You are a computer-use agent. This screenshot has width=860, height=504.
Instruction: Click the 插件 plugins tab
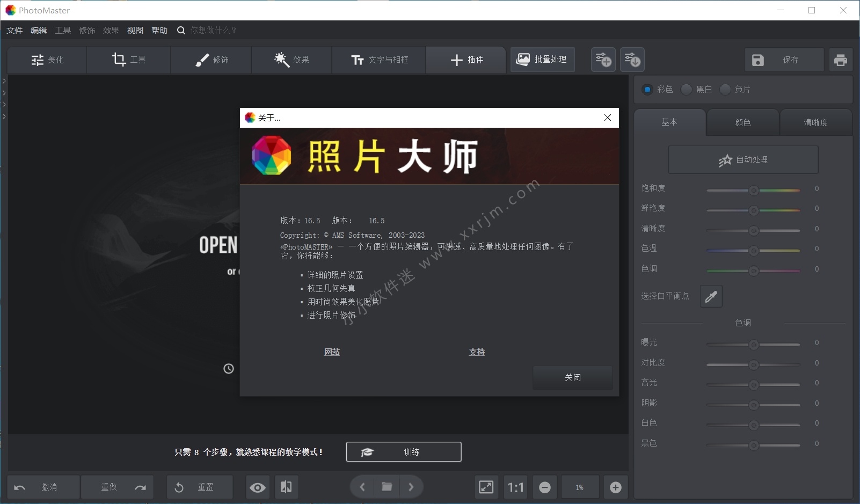click(x=466, y=60)
